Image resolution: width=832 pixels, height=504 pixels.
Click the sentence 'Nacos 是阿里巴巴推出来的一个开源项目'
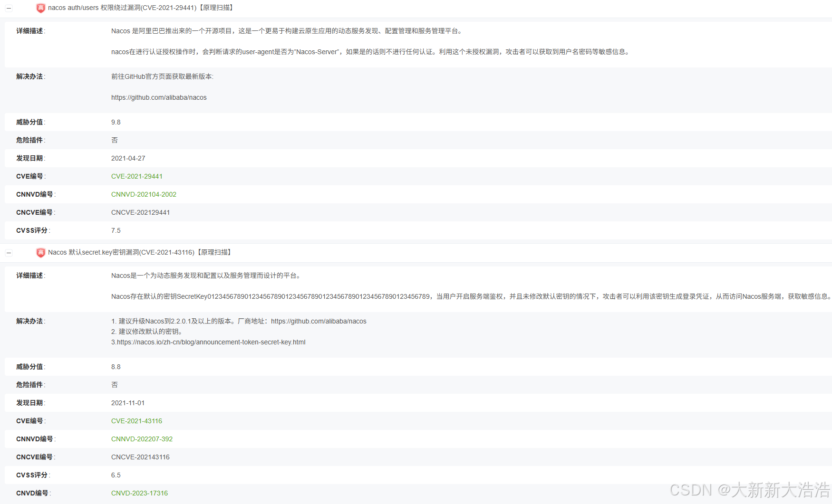[171, 31]
